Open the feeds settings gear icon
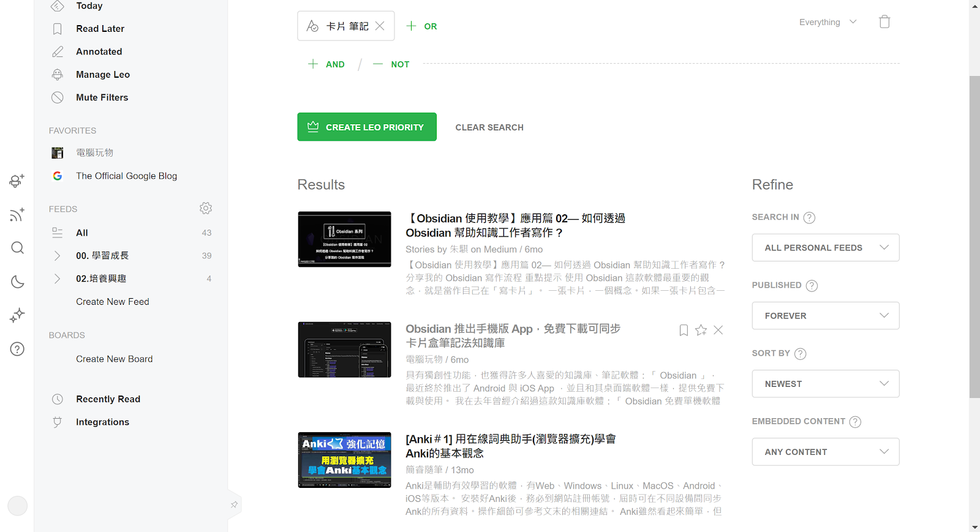 tap(206, 208)
